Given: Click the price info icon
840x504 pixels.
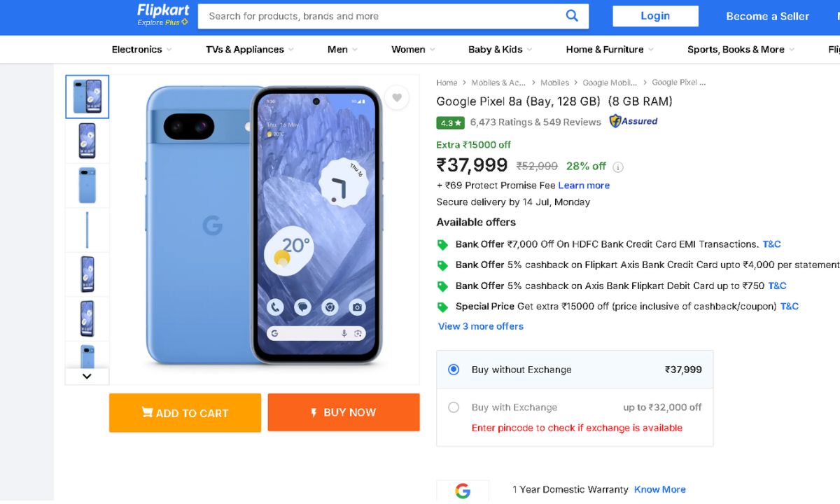Looking at the screenshot, I should pos(618,167).
